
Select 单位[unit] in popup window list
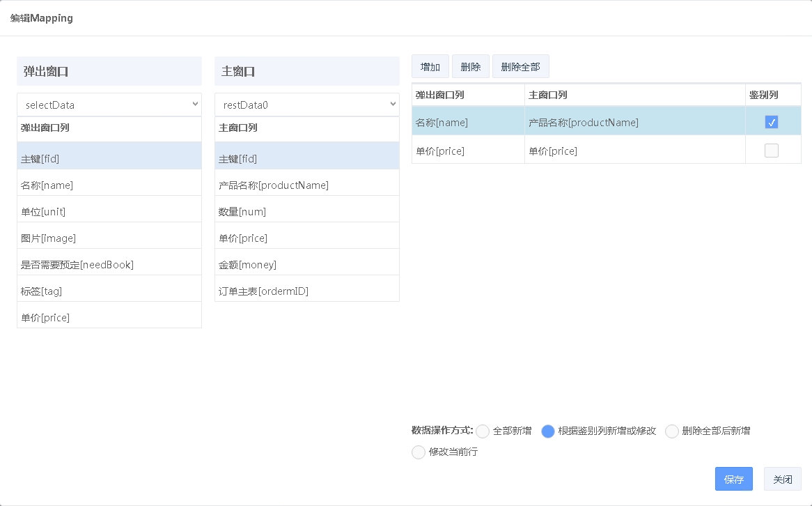click(109, 212)
